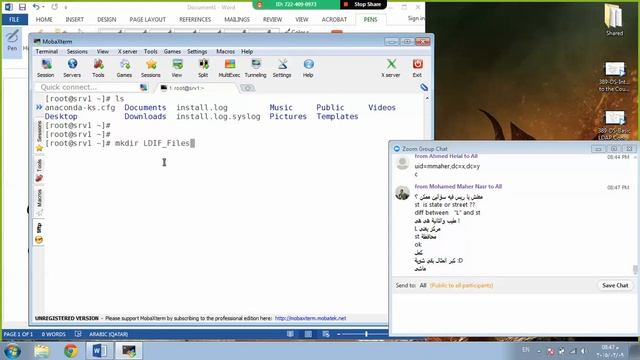
Task: Open the mobaxterm.mobatek.net link
Action: pyautogui.click(x=310, y=318)
